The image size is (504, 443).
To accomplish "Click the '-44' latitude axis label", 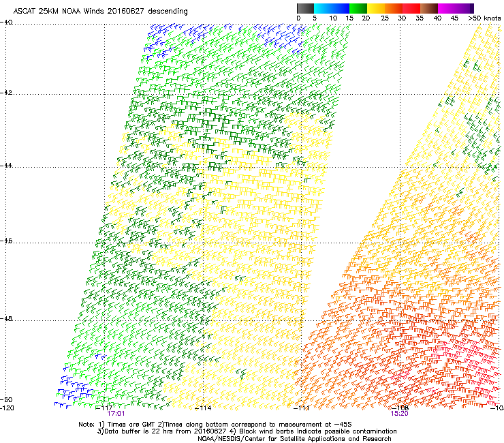I will click(x=6, y=166).
